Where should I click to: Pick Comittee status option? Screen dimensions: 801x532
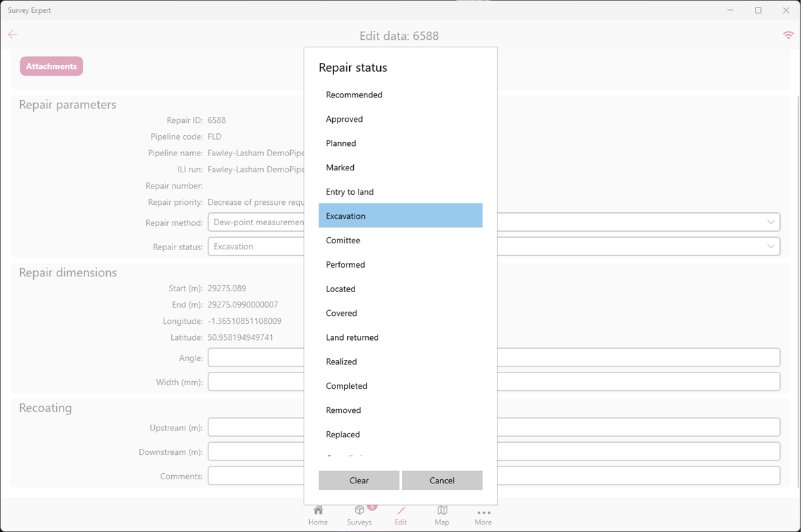tap(400, 240)
